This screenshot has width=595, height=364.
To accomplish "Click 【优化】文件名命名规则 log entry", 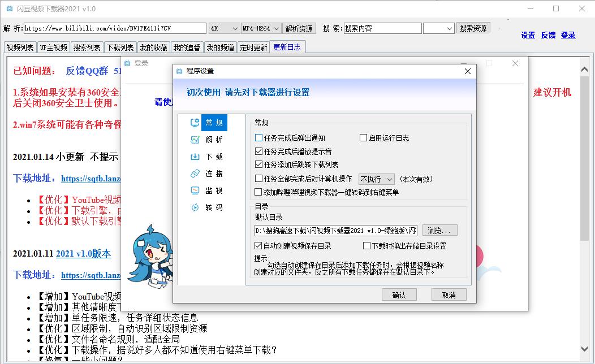I will tap(108, 339).
